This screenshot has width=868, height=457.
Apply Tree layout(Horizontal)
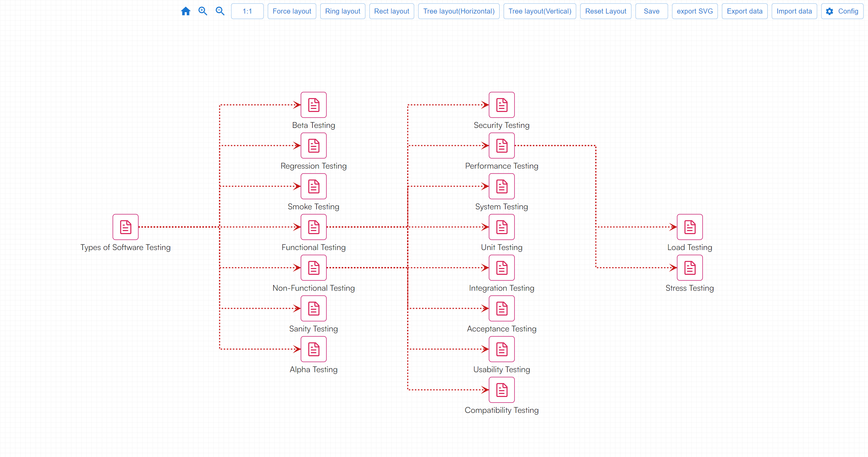pyautogui.click(x=459, y=11)
